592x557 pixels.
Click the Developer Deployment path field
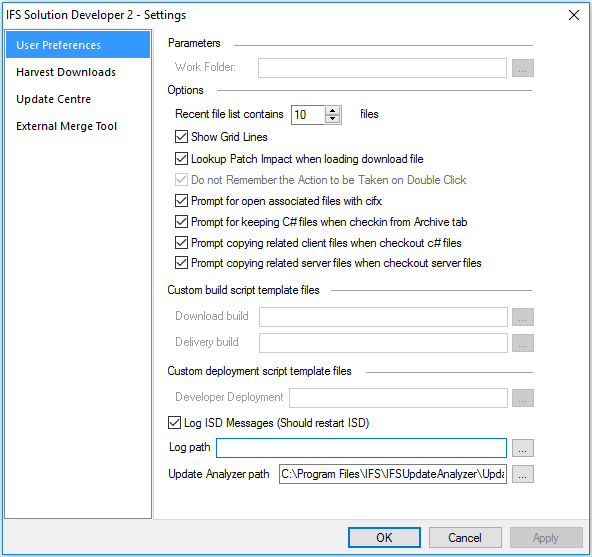[x=398, y=398]
